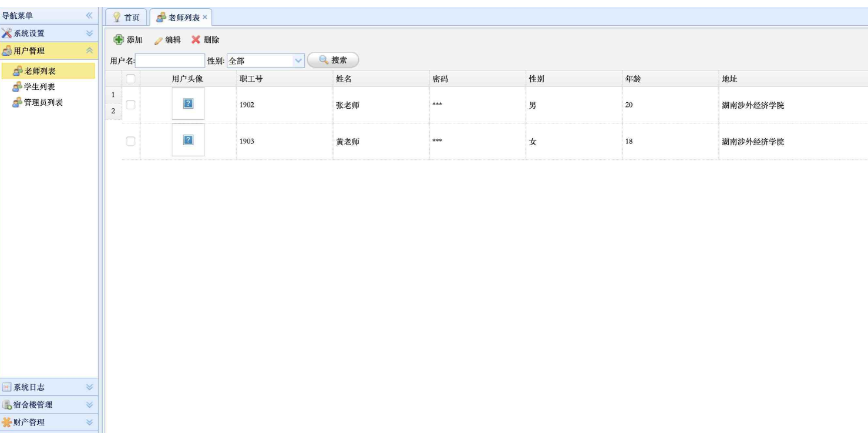The width and height of the screenshot is (868, 433).
Task: Click row number 1 in the table
Action: click(113, 95)
